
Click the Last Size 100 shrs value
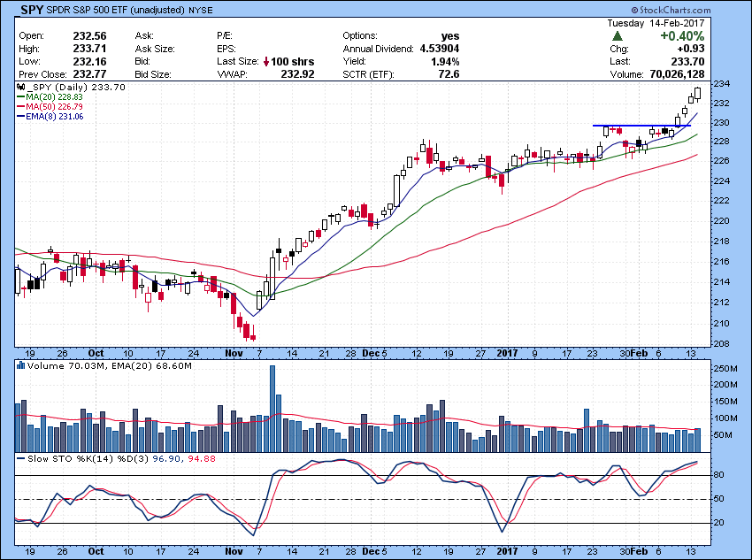tap(293, 62)
